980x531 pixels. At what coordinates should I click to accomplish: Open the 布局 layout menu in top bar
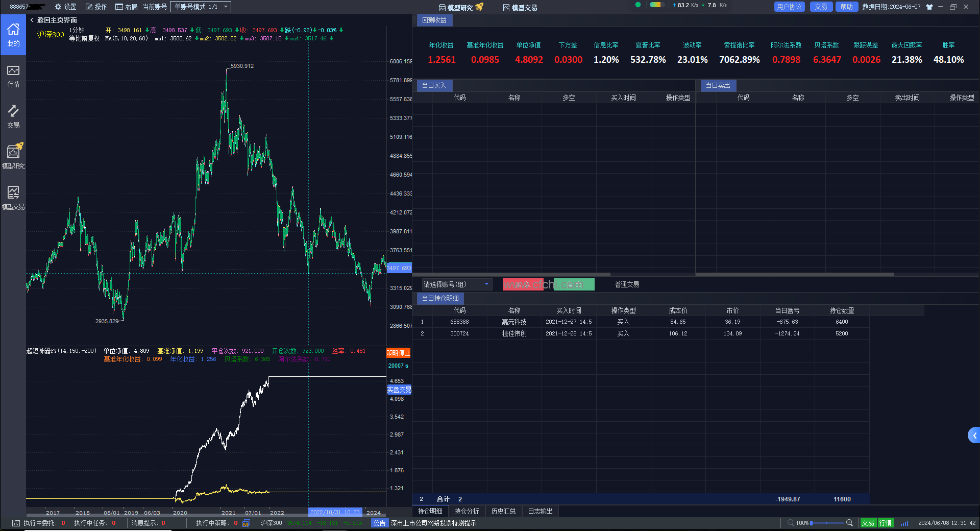127,7
